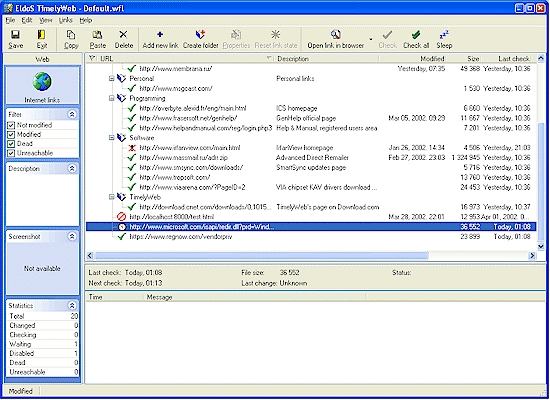Click checkmark icon beside membrana.ru link
The height and width of the screenshot is (400, 550).
(132, 68)
